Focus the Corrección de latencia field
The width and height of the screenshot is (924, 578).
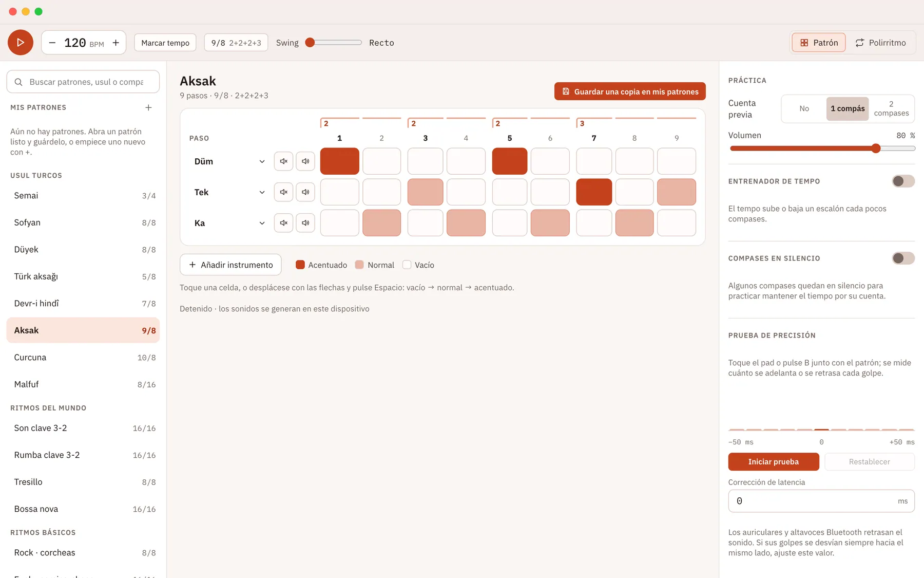pyautogui.click(x=821, y=501)
